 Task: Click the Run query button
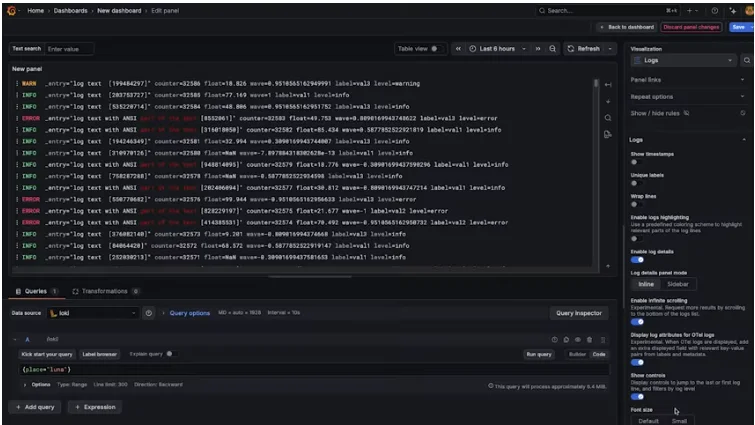coord(539,354)
